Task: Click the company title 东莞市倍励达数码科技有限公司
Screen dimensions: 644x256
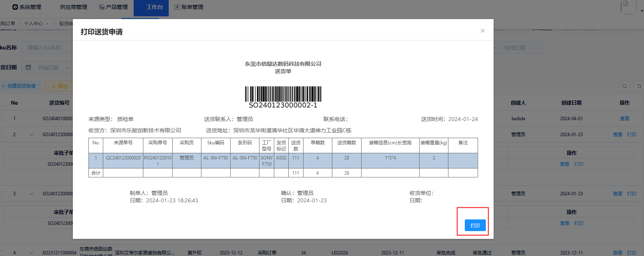Action: tap(283, 64)
